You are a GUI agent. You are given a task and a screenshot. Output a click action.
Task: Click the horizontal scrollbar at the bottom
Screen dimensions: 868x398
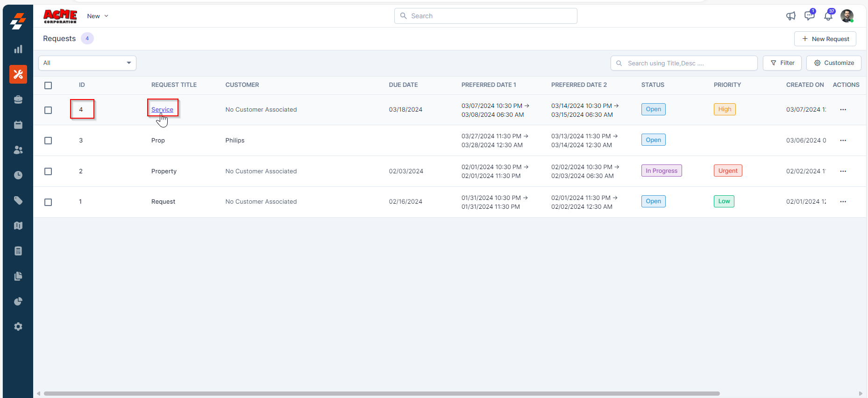pos(381,393)
